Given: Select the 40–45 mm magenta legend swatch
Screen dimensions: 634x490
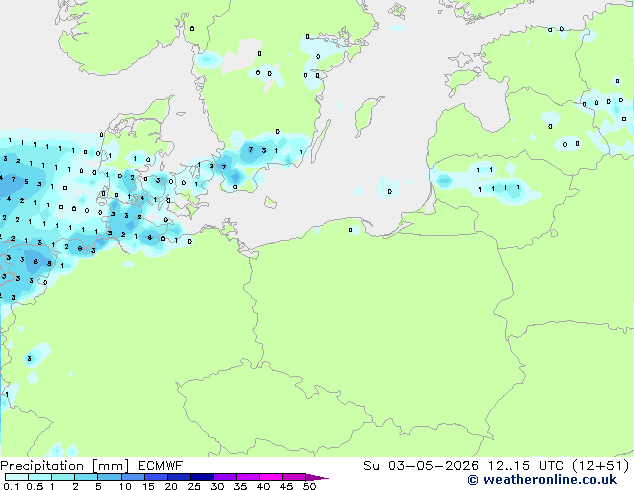Looking at the screenshot, I should tap(271, 477).
